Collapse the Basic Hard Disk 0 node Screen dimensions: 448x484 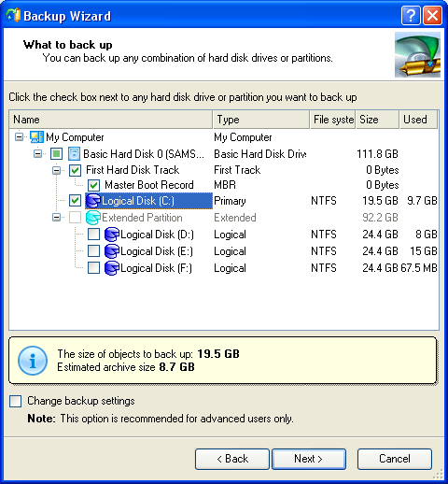click(x=38, y=154)
